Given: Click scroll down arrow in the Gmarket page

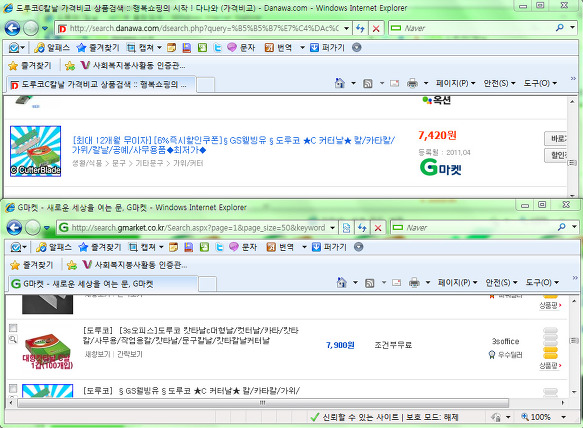Looking at the screenshot, I should 574,392.
